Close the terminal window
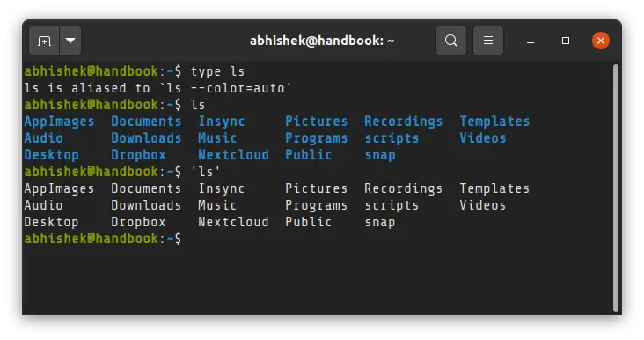644x340 pixels. (601, 41)
